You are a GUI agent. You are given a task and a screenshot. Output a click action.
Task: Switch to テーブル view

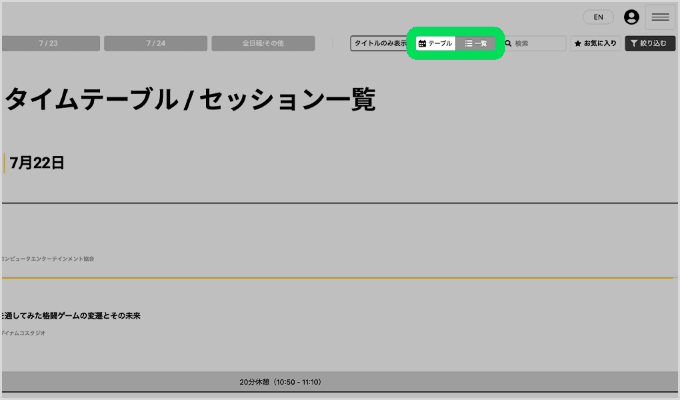pos(435,43)
